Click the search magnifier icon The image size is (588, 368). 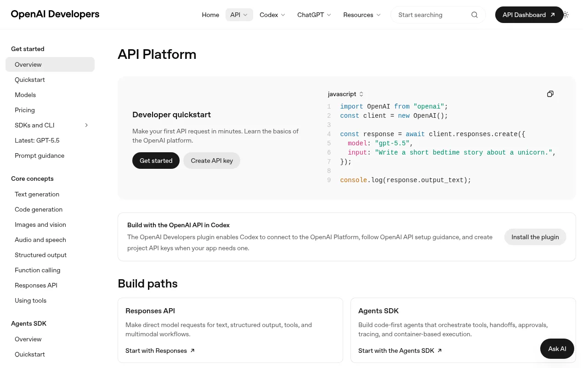475,15
